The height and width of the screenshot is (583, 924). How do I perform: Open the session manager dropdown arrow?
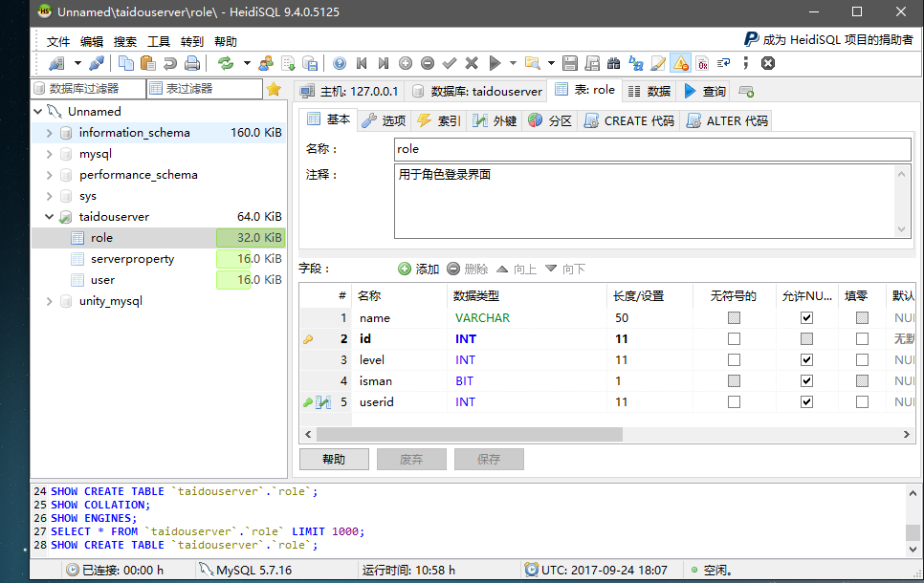77,63
